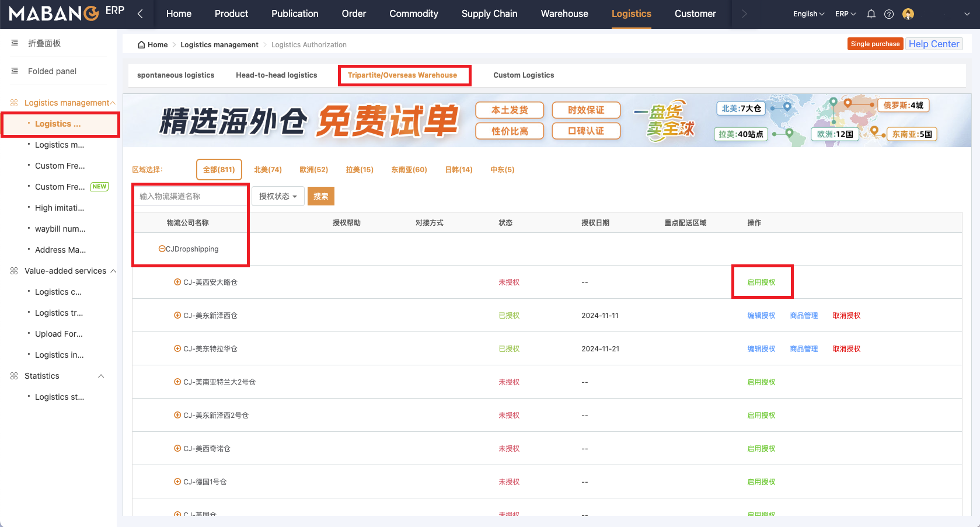Open the Help Center link

click(934, 44)
